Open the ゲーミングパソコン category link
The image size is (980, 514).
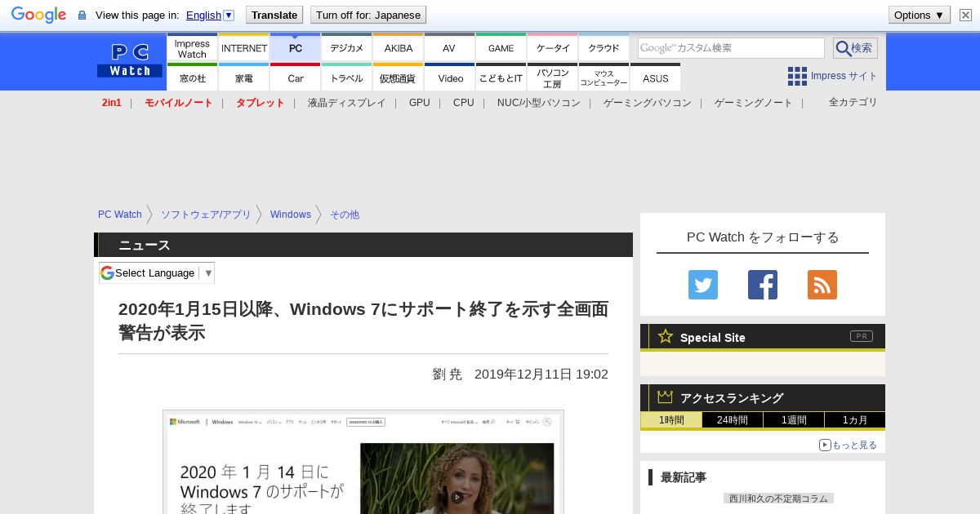click(x=647, y=103)
